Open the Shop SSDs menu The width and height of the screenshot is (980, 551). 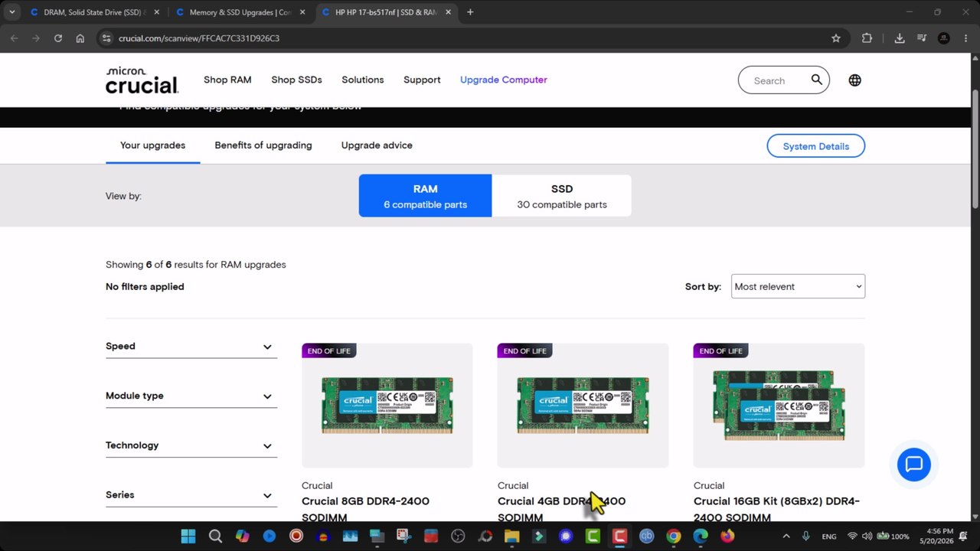pyautogui.click(x=296, y=80)
